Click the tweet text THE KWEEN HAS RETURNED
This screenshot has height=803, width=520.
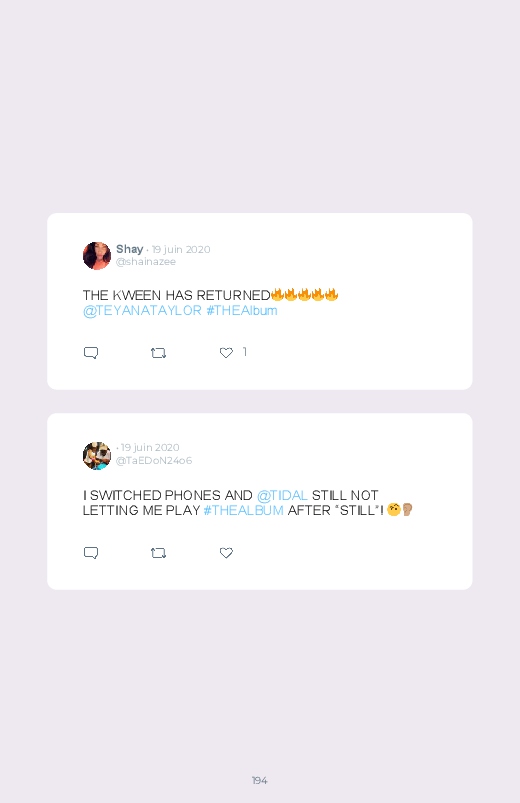[x=176, y=295]
